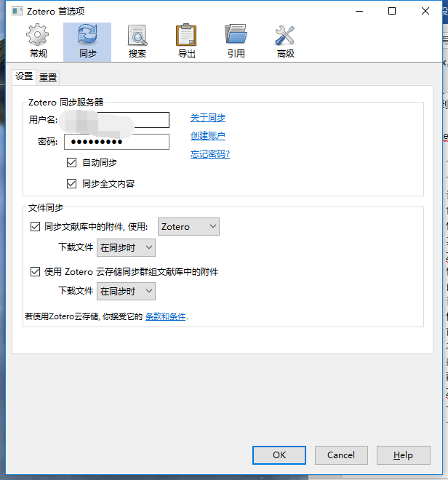The image size is (448, 480).
Task: Click the Zotero window title icon
Action: point(17,12)
